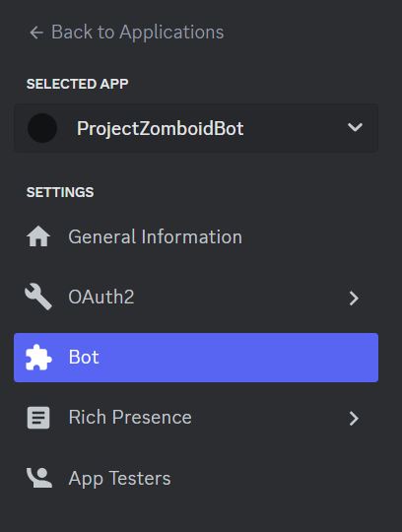This screenshot has height=532, width=402.
Task: Click the ProjectZomboidBot app avatar
Action: [x=42, y=128]
